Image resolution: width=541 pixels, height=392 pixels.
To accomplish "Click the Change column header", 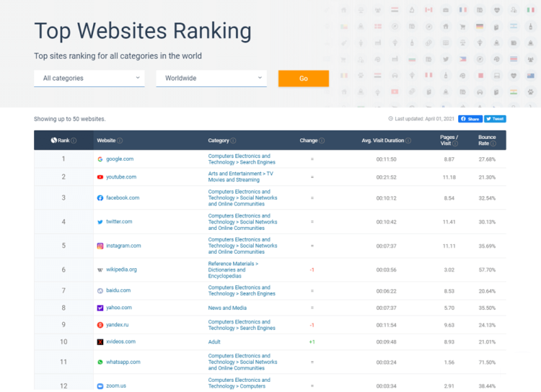I will click(309, 141).
